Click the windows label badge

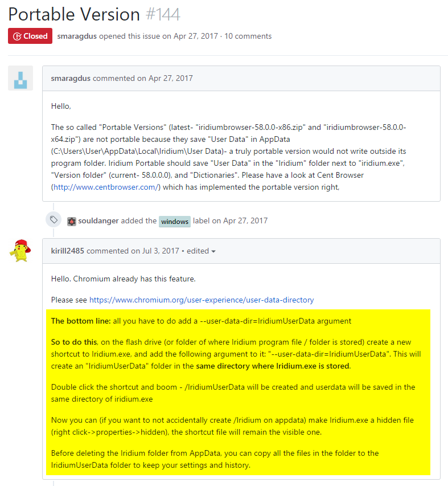coord(175,222)
